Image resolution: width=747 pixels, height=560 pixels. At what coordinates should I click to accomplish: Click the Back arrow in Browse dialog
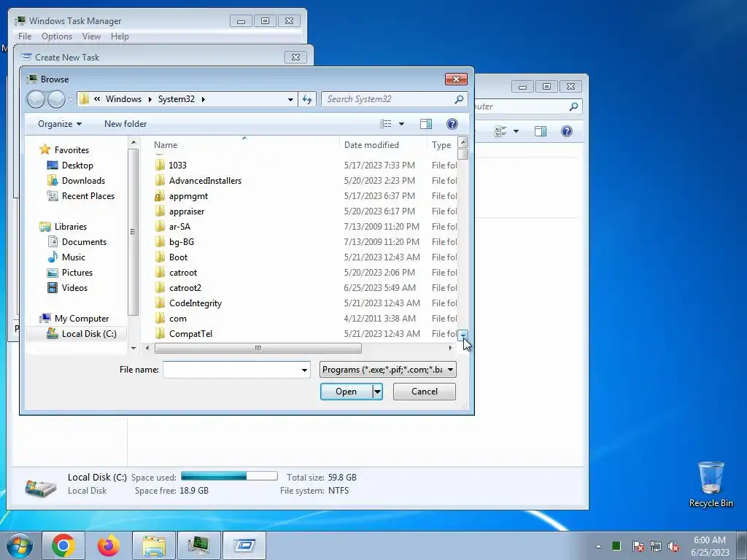(36, 99)
